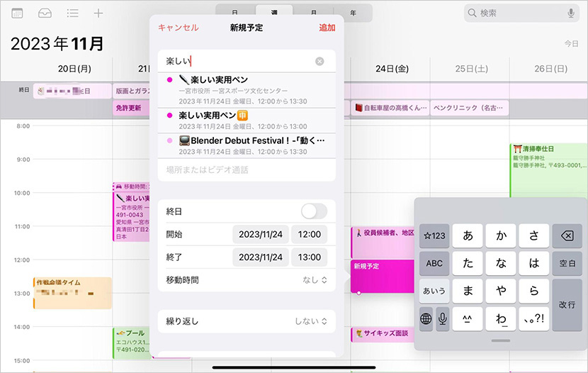Viewport: 588px width, 373px height.
Task: Tap the ま key
Action: point(468,291)
